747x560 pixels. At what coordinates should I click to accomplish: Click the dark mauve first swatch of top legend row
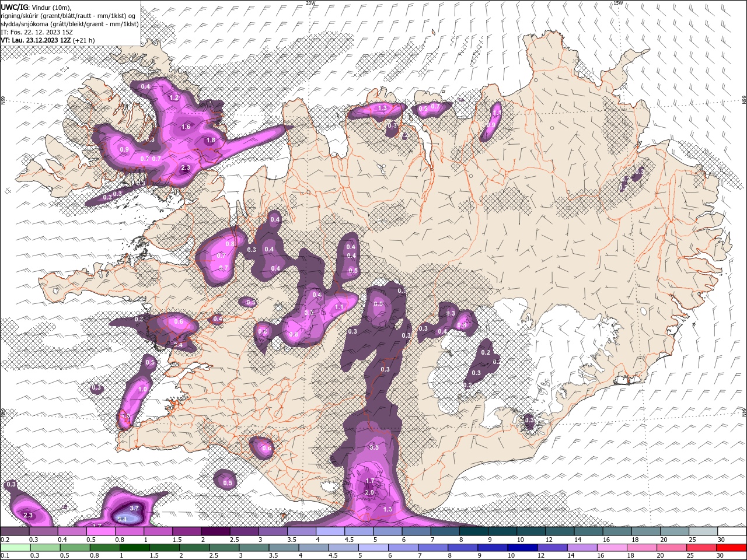coord(15,531)
